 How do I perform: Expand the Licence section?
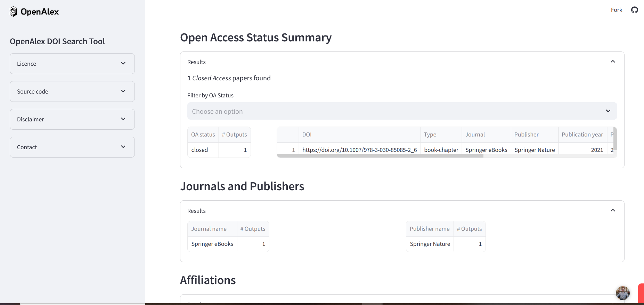point(72,64)
